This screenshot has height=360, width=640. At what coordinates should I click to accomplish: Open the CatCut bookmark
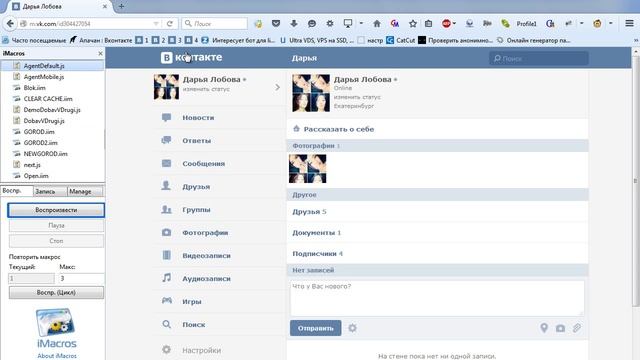(400, 40)
